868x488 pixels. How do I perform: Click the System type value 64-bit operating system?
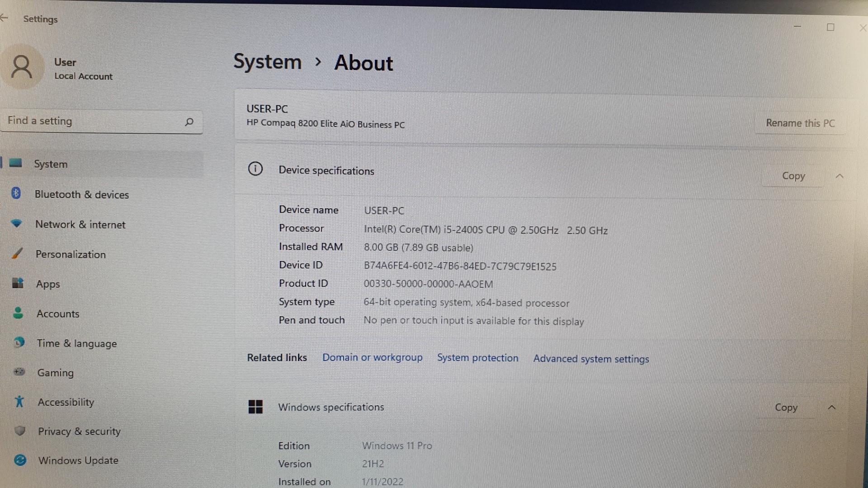click(x=467, y=303)
